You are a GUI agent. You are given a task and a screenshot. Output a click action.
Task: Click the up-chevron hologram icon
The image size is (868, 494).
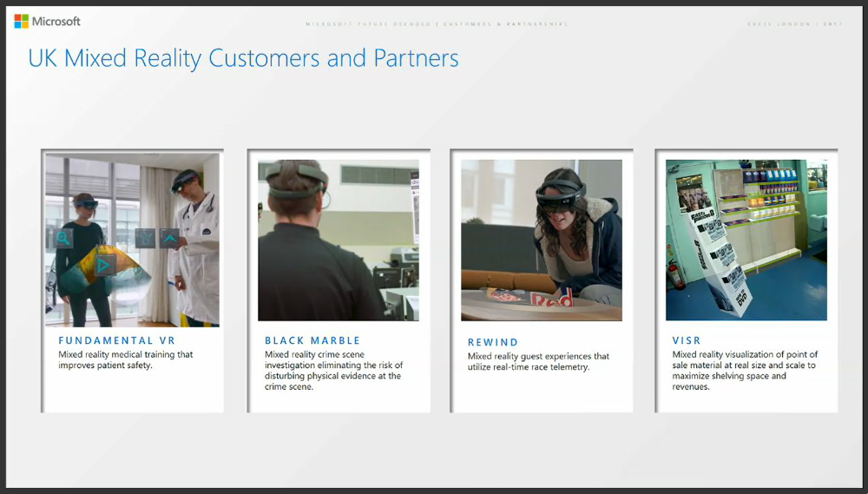pyautogui.click(x=169, y=238)
